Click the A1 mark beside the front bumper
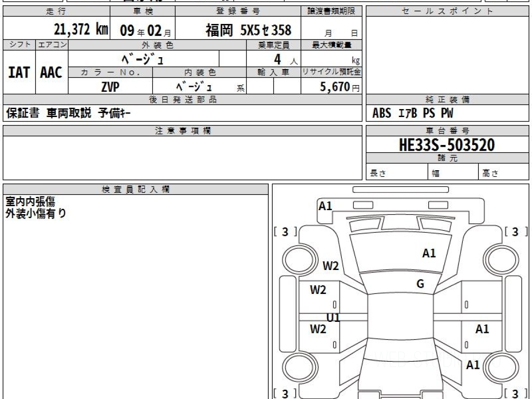 (x=325, y=206)
